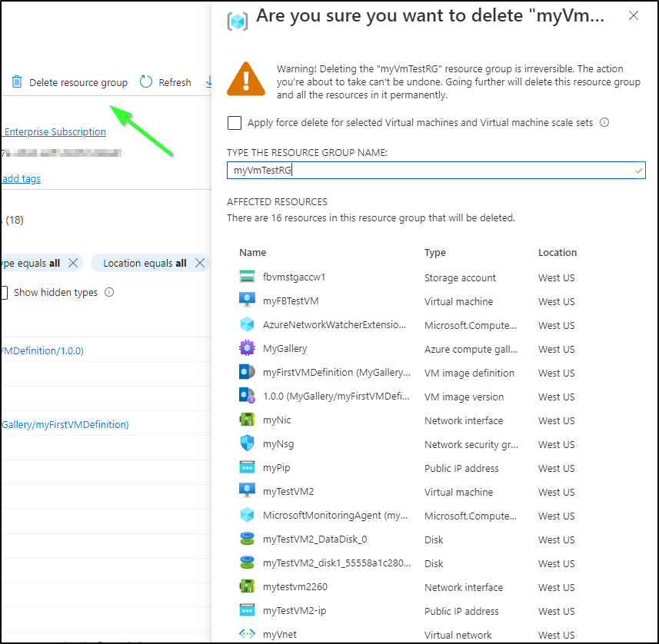Click the orange warning triangle icon

(246, 79)
